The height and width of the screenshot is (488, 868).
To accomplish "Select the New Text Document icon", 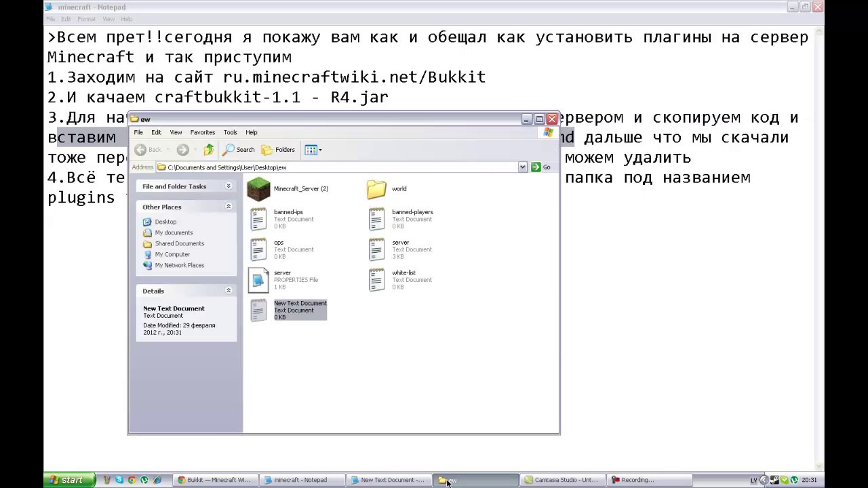I will 258,310.
